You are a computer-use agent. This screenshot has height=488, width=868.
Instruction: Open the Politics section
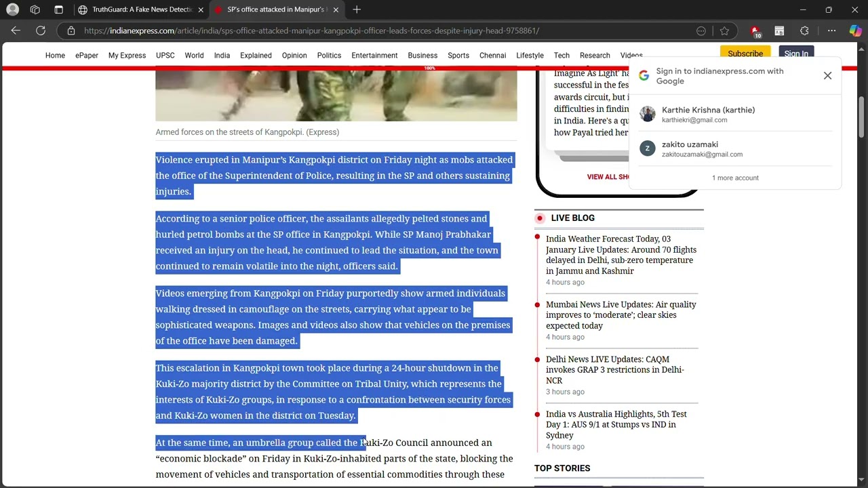(329, 56)
